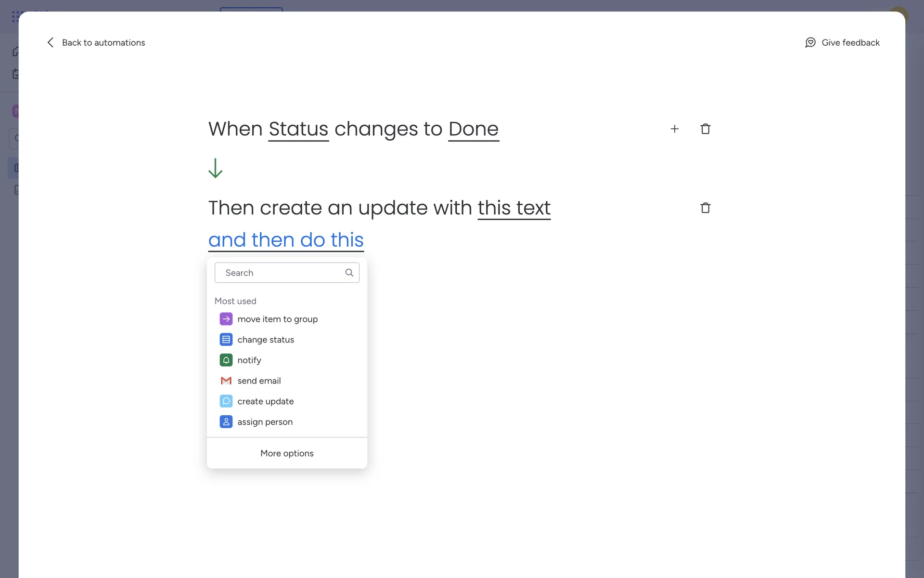Click the purple move item arrow icon
The height and width of the screenshot is (578, 924).
pyautogui.click(x=226, y=319)
